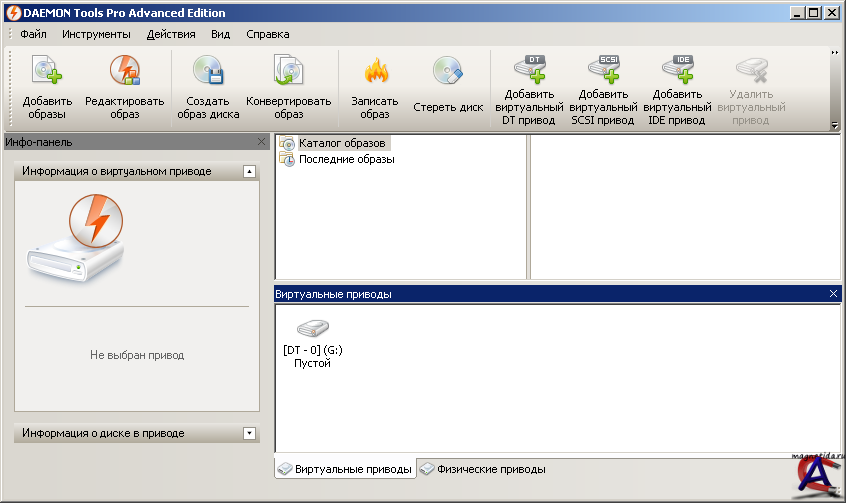Choose the Стереть диск icon
846x503 pixels.
click(448, 72)
